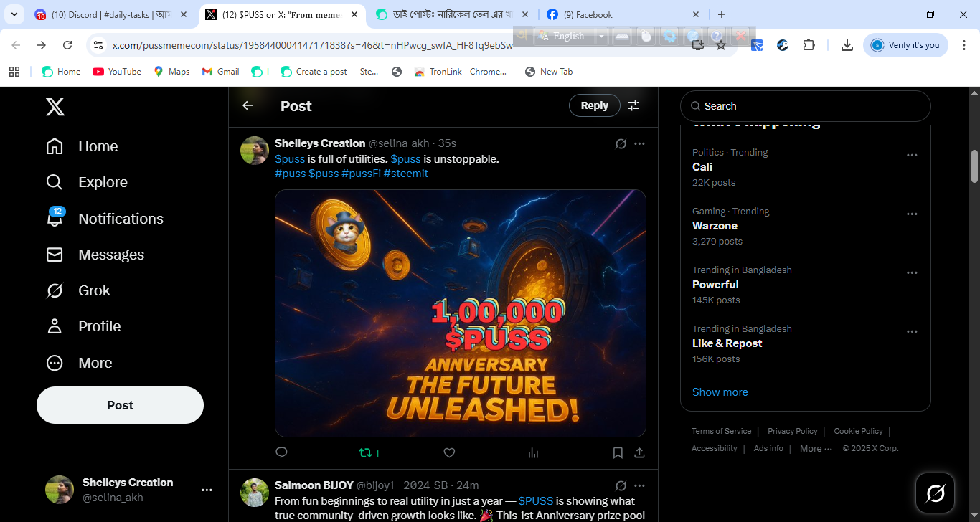Go forward in browser history
This screenshot has height=522, width=980.
(x=42, y=45)
